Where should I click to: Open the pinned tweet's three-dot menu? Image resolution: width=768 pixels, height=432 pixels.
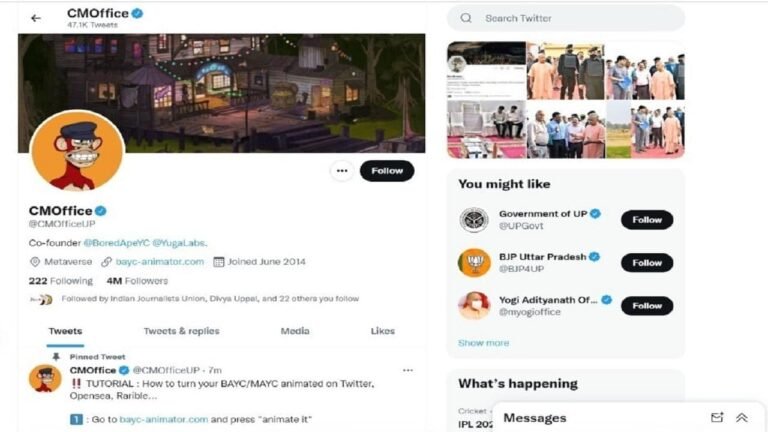pos(408,370)
